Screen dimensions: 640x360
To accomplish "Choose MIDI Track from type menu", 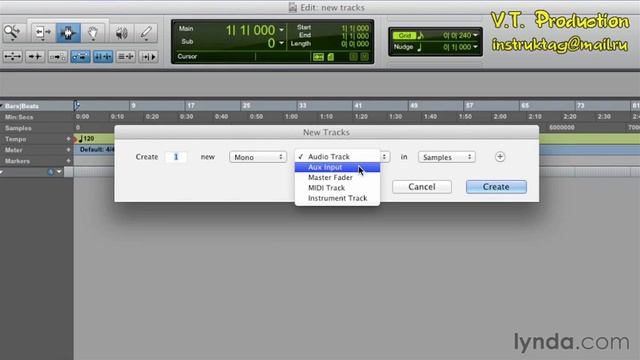I will [337, 188].
